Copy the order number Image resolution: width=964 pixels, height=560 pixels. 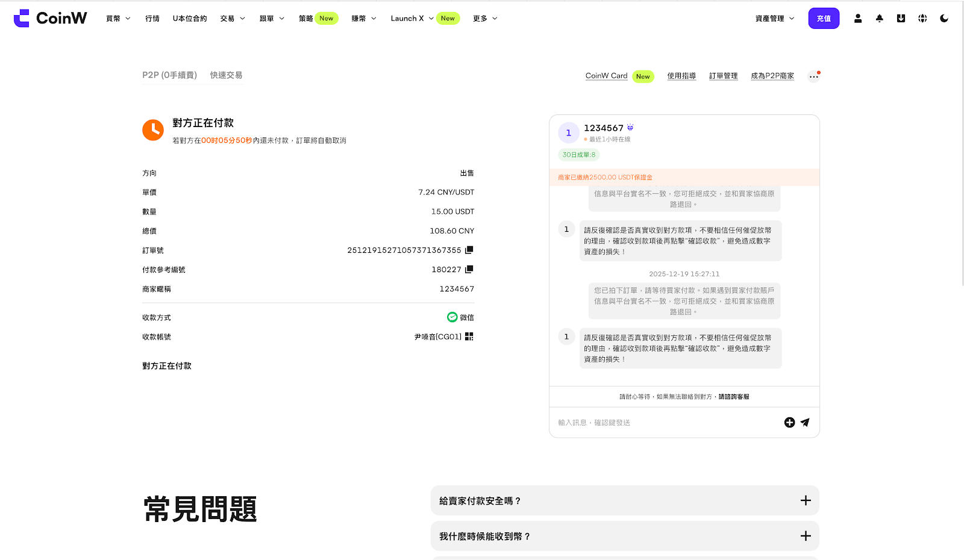(469, 250)
